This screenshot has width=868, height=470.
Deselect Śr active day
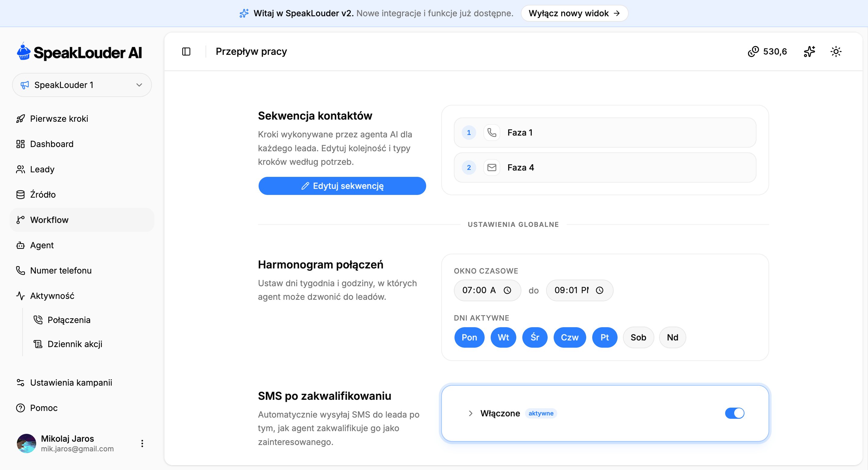tap(535, 338)
